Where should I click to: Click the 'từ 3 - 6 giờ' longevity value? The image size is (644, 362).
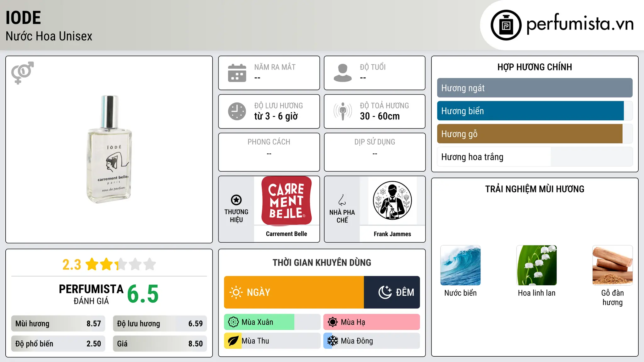tap(276, 116)
